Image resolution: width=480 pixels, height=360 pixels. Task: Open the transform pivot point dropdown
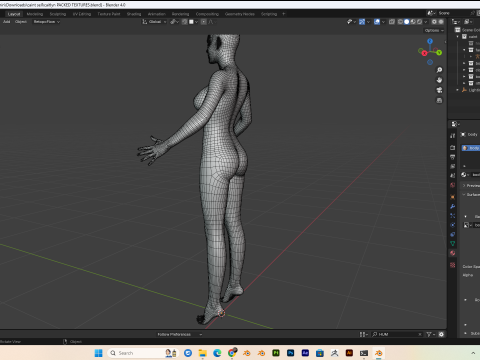(x=174, y=22)
